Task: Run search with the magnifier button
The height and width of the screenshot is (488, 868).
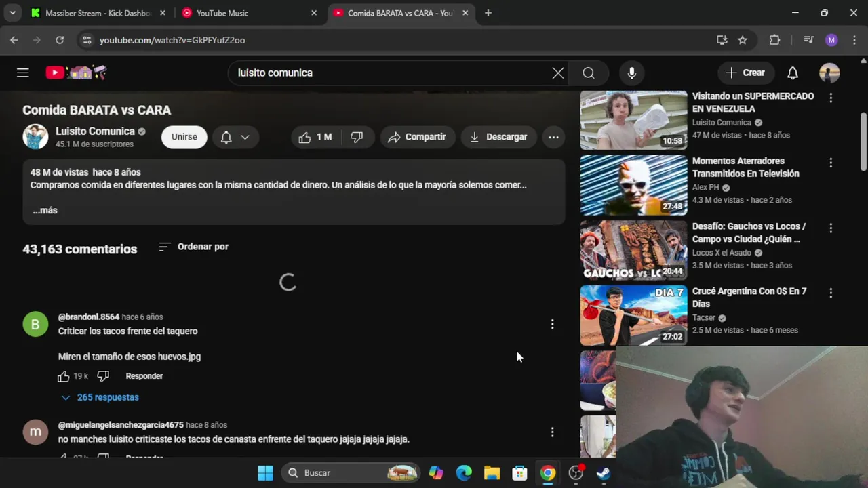Action: coord(589,73)
